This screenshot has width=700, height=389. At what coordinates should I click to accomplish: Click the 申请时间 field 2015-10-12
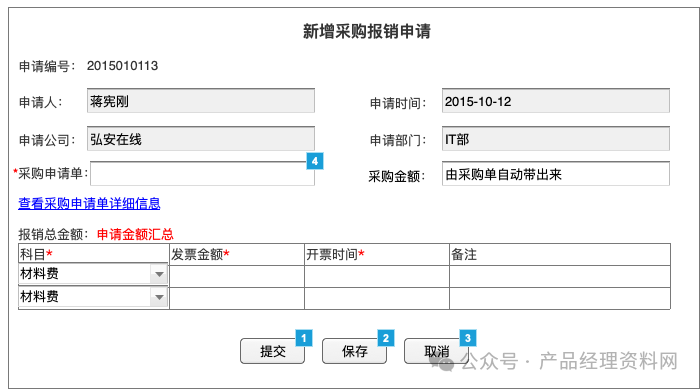[556, 100]
